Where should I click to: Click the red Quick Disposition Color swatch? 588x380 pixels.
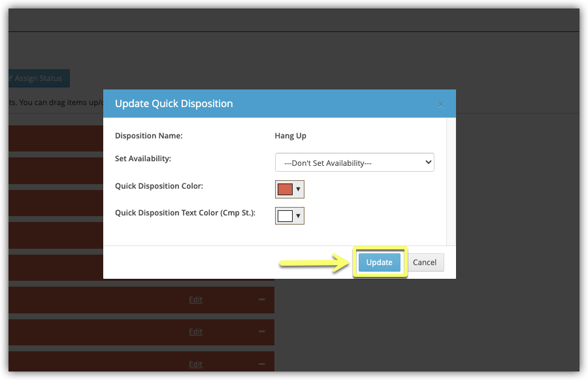[285, 189]
